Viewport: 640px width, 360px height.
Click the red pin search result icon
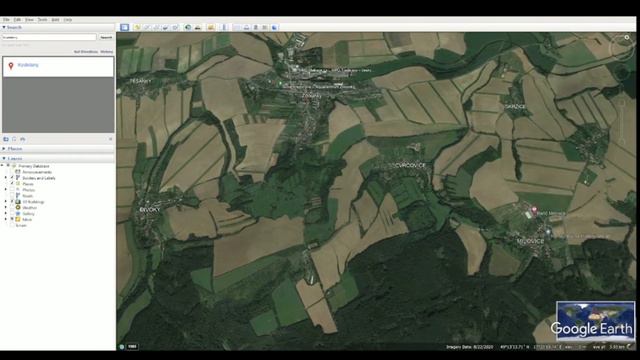[x=11, y=65]
